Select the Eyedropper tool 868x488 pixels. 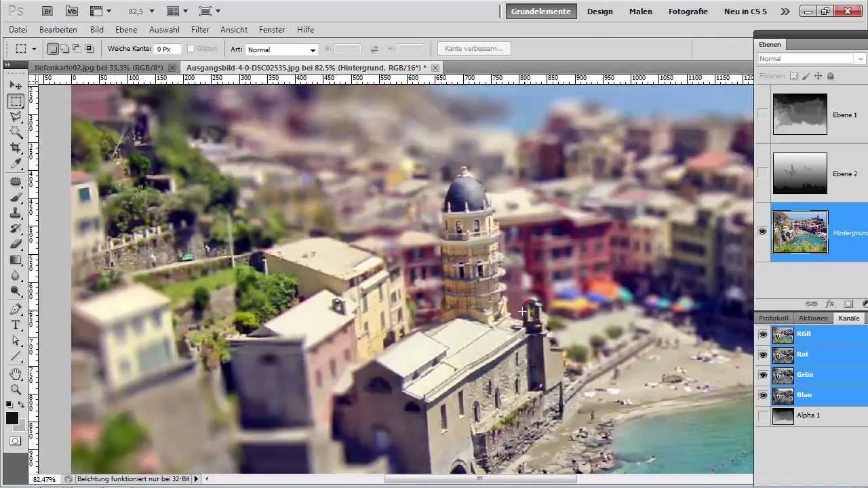(16, 164)
